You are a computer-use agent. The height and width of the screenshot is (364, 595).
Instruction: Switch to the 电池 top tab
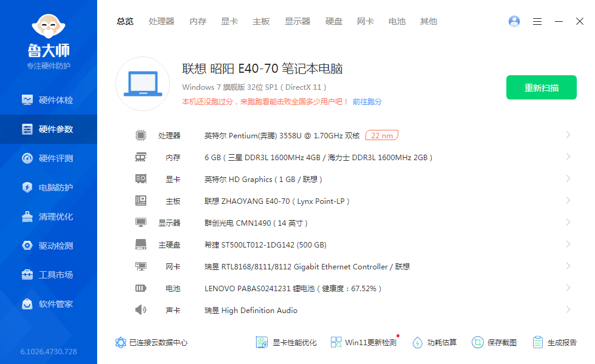(397, 22)
